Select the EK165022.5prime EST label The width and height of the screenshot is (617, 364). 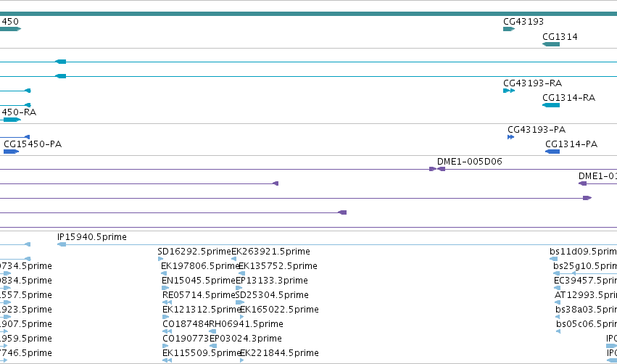[x=279, y=310]
